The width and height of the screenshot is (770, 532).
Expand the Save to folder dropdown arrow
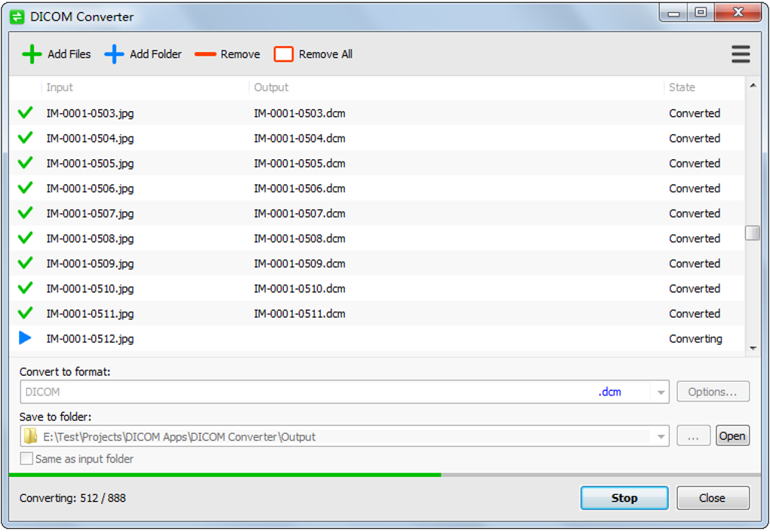click(x=661, y=436)
